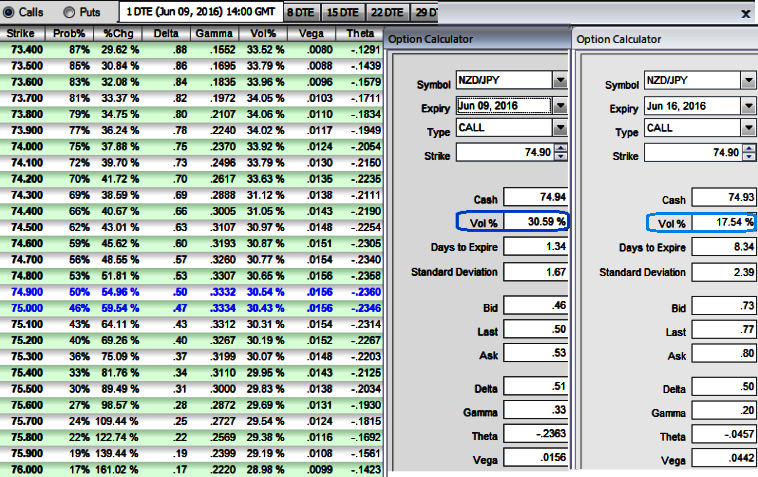
Task: Increase strike with up arrow, Jun 09 calculator
Action: tap(560, 149)
